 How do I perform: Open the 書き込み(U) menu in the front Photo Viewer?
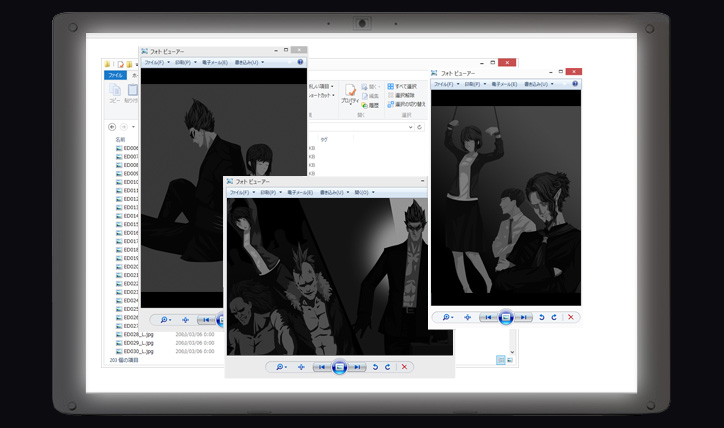tap(334, 193)
